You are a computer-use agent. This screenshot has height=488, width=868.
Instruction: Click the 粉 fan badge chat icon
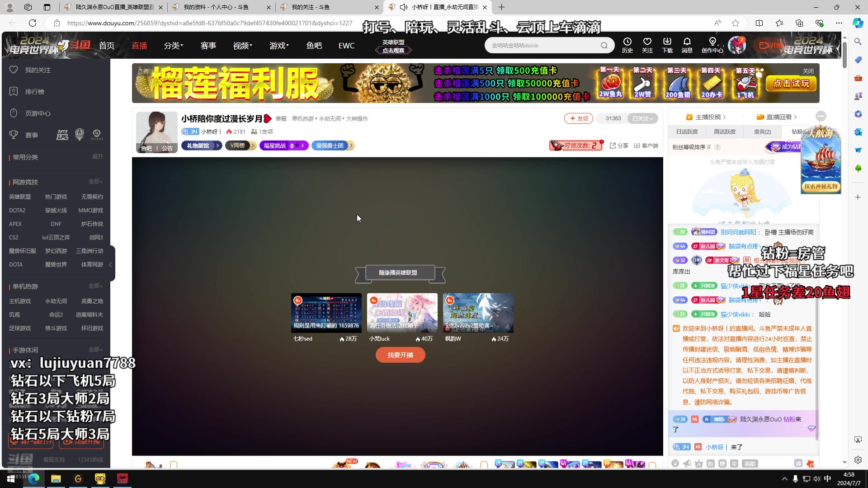[x=710, y=463]
